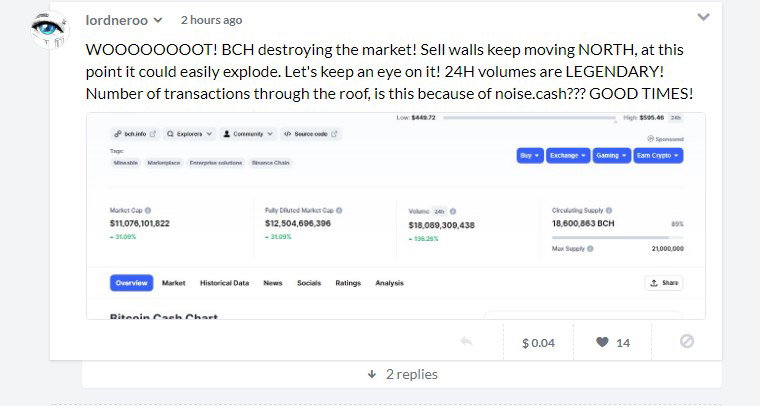
Task: Click the Max Supply info icon
Action: pos(590,249)
